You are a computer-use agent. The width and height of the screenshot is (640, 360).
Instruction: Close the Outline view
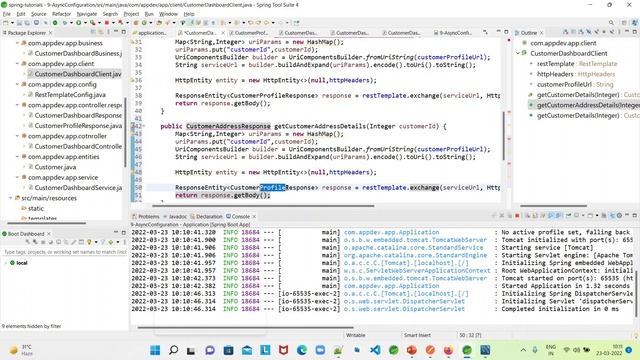point(542,33)
